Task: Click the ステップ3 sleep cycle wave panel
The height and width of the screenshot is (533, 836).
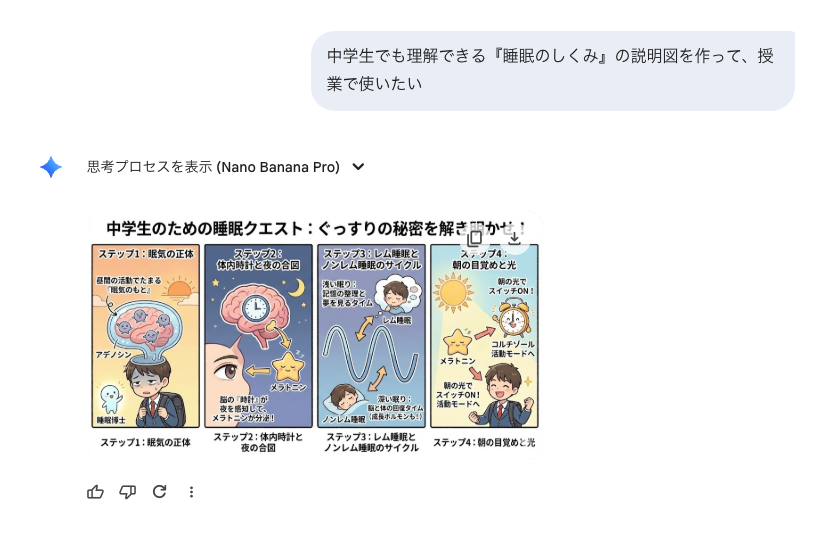Action: [x=372, y=336]
